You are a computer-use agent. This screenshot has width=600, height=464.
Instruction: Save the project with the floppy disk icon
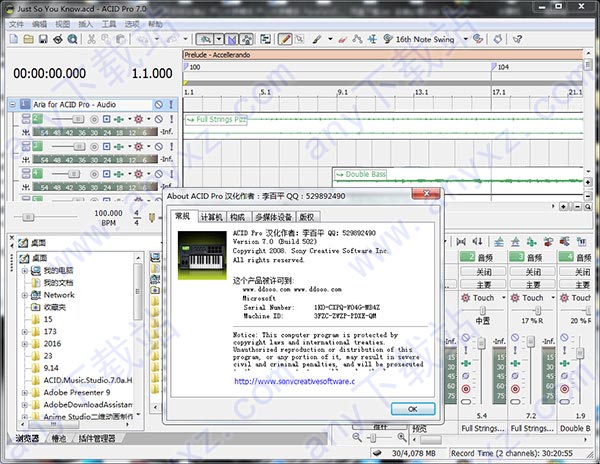tap(43, 39)
